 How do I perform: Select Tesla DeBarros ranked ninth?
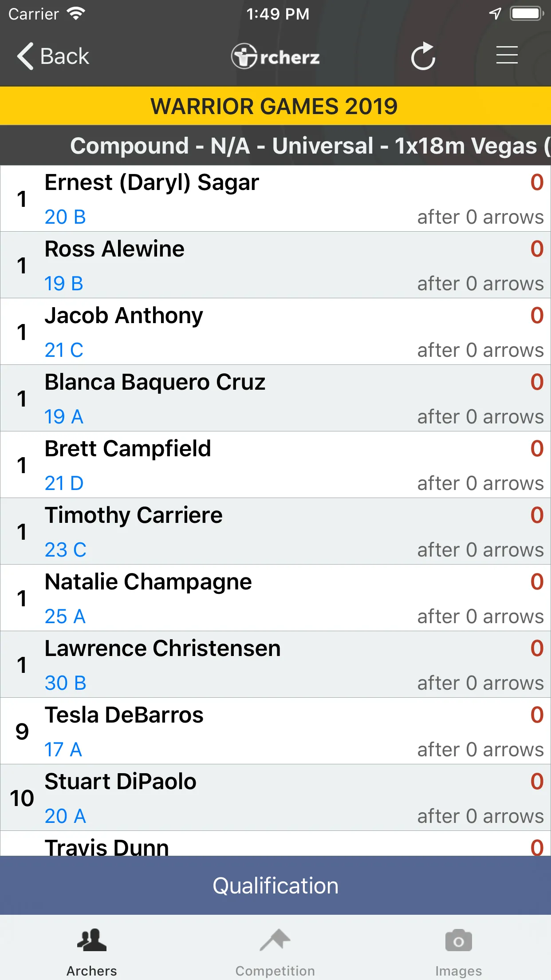275,731
